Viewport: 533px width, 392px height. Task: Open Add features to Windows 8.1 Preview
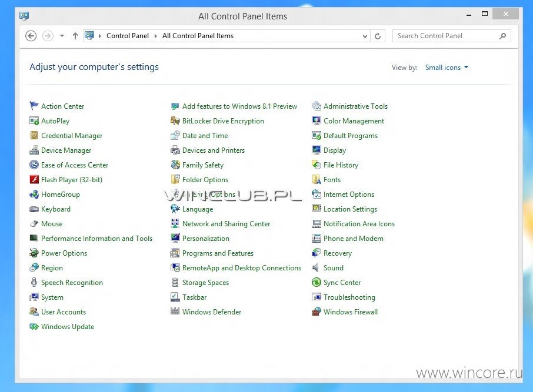[x=239, y=106]
